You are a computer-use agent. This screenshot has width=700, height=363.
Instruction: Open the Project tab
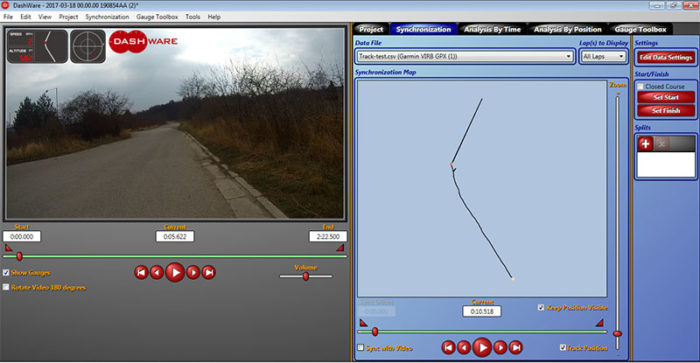coord(371,29)
